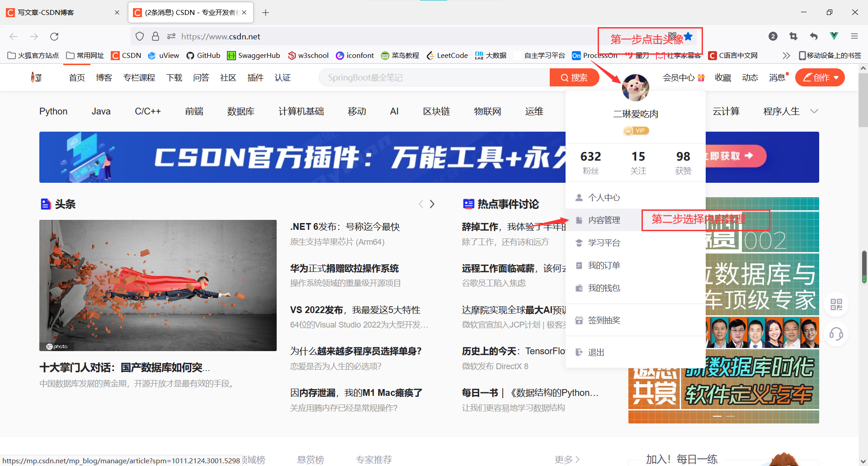
Task: Select the 数据库 category tab
Action: coord(241,111)
